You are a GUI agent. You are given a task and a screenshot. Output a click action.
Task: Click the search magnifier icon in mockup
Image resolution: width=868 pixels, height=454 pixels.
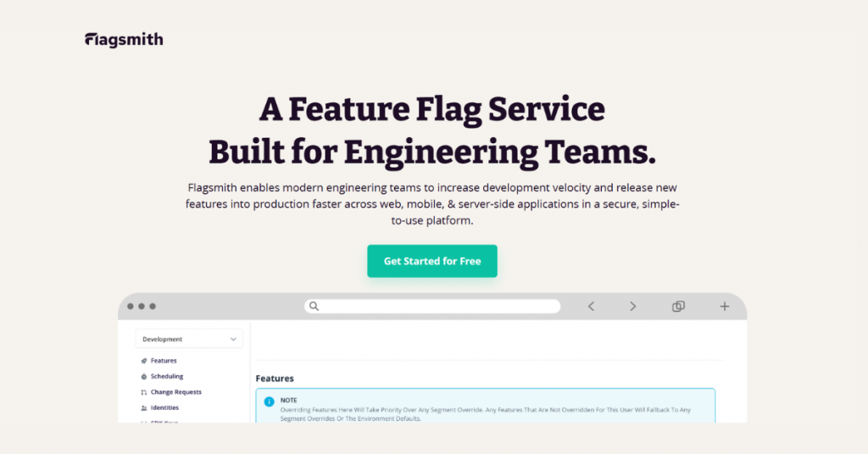(314, 307)
